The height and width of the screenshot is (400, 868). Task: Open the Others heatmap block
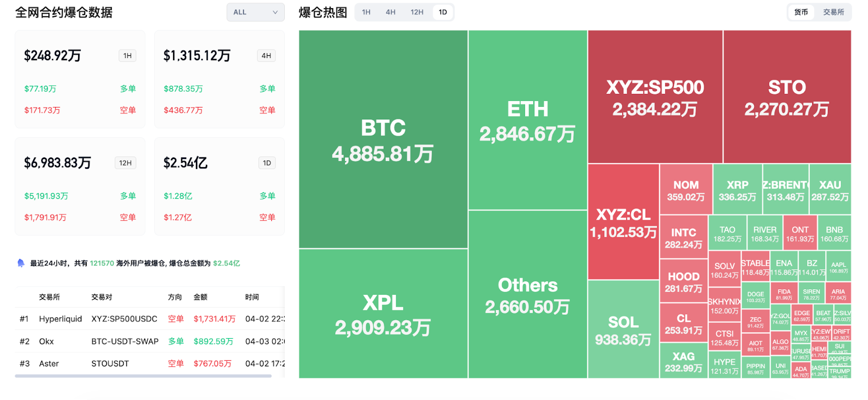pyautogui.click(x=527, y=295)
